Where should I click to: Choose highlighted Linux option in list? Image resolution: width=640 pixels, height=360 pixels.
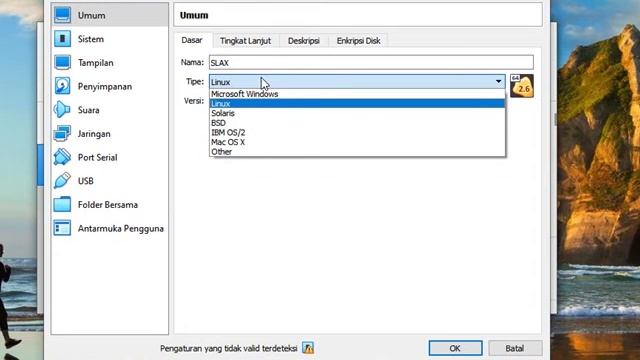point(357,104)
